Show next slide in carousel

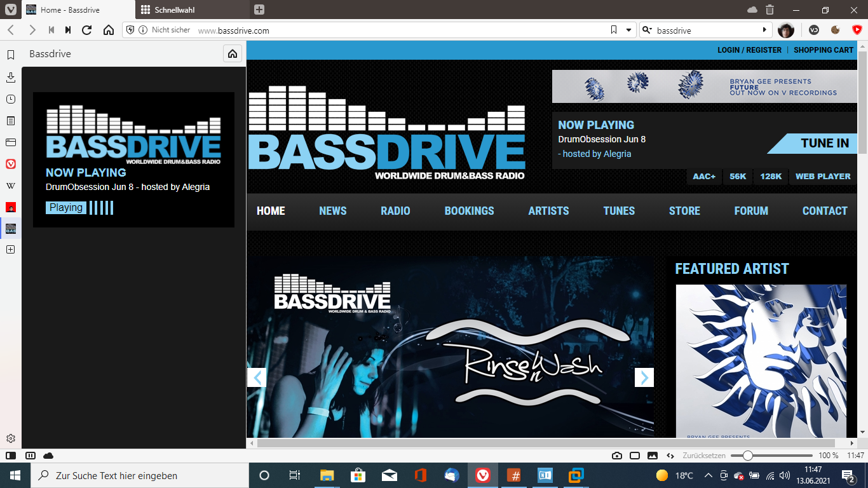tap(644, 377)
